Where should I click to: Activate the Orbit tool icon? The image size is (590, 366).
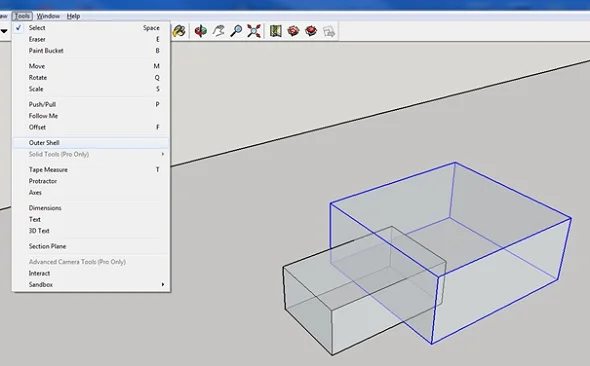201,31
